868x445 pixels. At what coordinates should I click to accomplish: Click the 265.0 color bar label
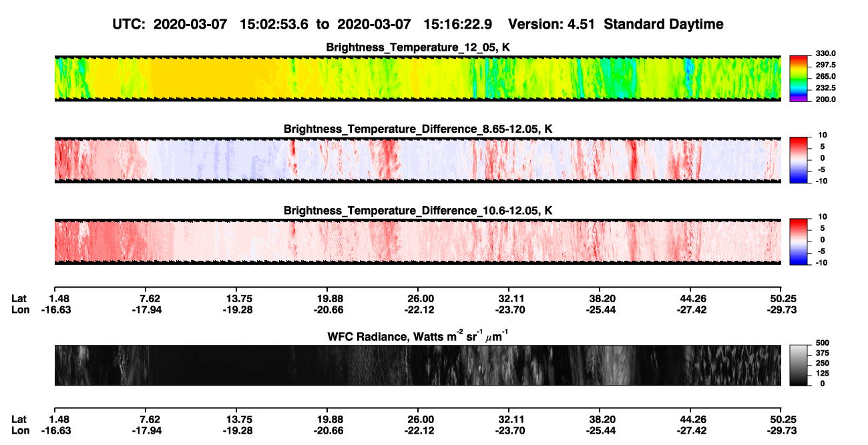click(x=825, y=76)
